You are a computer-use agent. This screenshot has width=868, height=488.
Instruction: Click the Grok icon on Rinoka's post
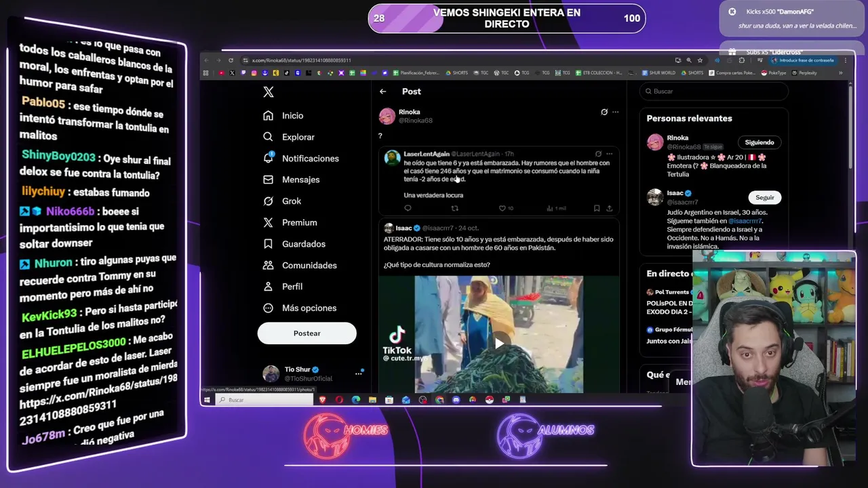604,112
